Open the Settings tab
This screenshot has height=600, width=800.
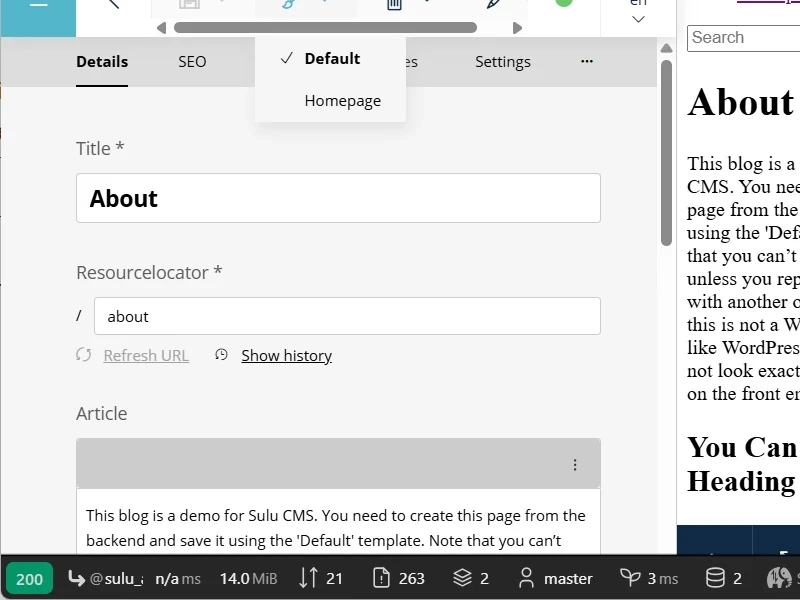click(x=502, y=62)
